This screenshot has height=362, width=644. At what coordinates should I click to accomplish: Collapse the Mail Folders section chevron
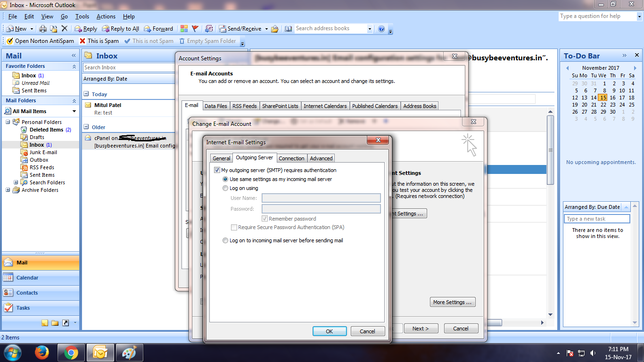click(74, 101)
